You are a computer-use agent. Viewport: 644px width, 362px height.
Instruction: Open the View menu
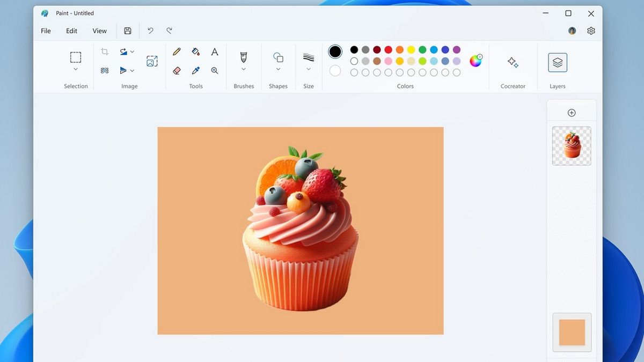99,31
